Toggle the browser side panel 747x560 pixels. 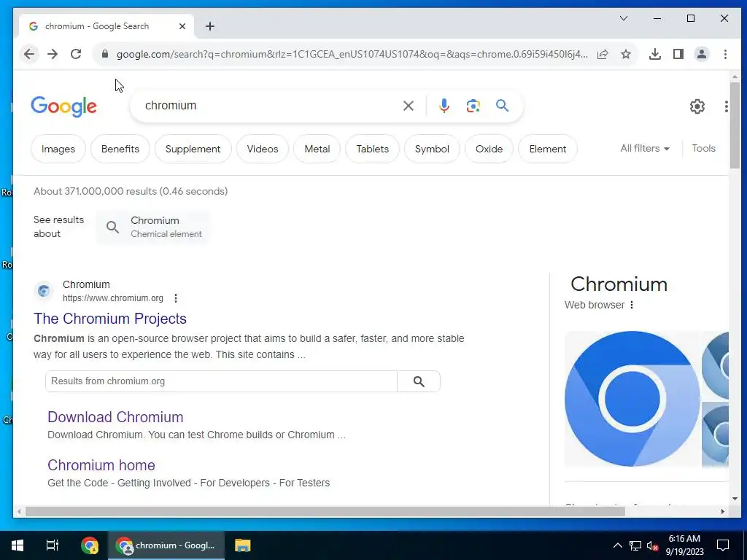678,54
